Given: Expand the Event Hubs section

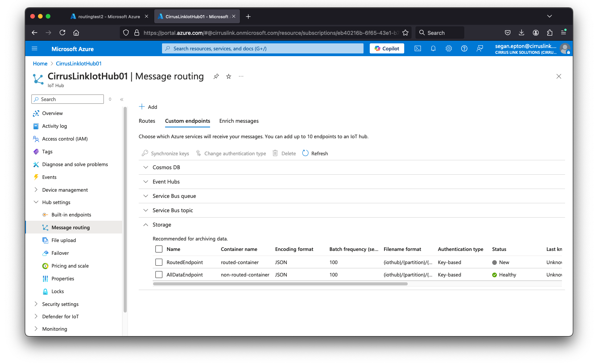Looking at the screenshot, I should 146,182.
